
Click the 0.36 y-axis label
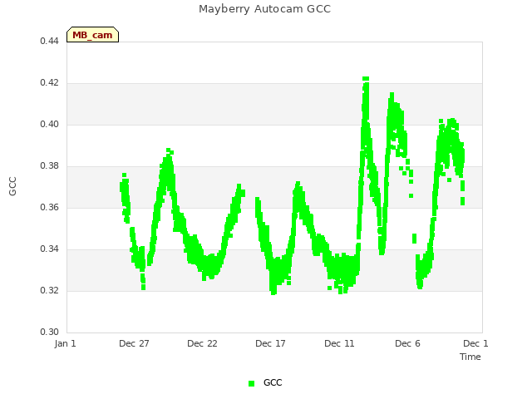(49, 207)
